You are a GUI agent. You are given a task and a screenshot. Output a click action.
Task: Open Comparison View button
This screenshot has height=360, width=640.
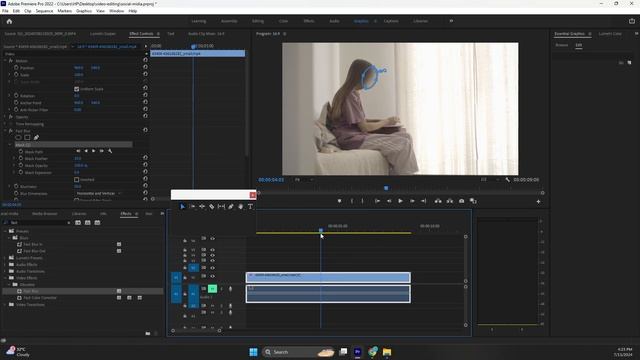tap(473, 201)
